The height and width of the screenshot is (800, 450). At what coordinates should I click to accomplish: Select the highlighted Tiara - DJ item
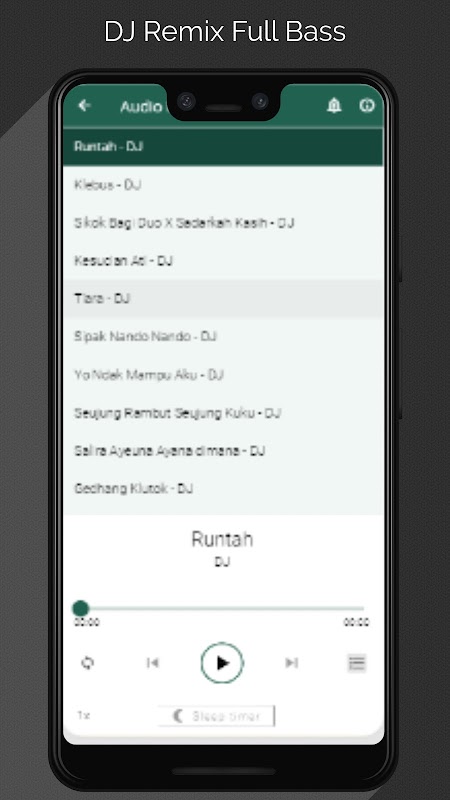tap(223, 298)
